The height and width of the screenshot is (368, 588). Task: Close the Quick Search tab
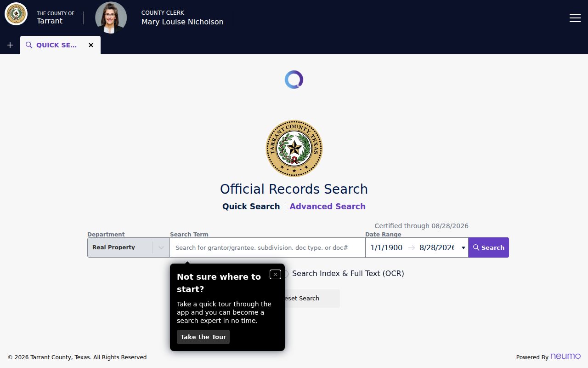pyautogui.click(x=91, y=45)
